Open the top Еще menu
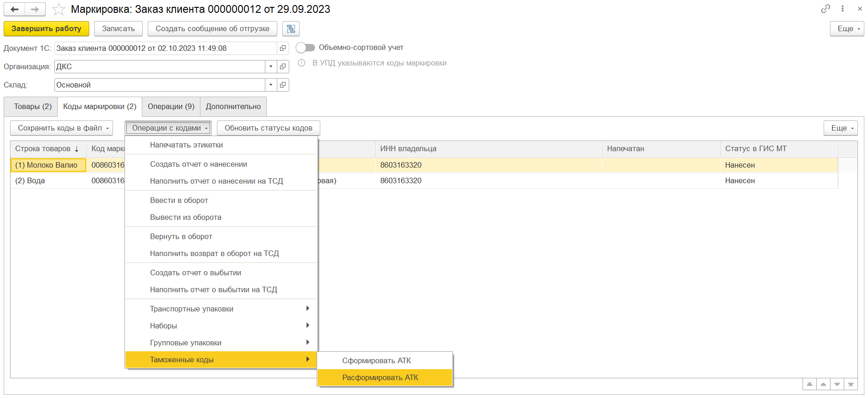 pos(847,29)
